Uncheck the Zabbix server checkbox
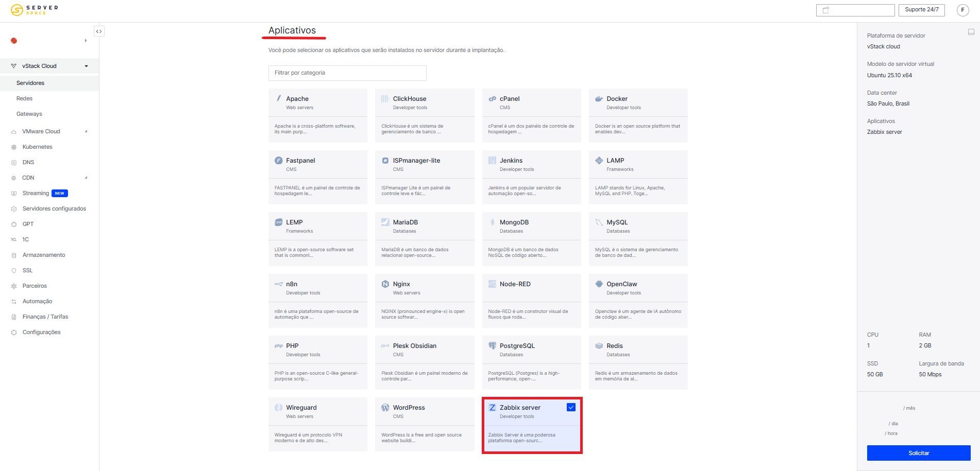This screenshot has width=980, height=471. pyautogui.click(x=571, y=407)
